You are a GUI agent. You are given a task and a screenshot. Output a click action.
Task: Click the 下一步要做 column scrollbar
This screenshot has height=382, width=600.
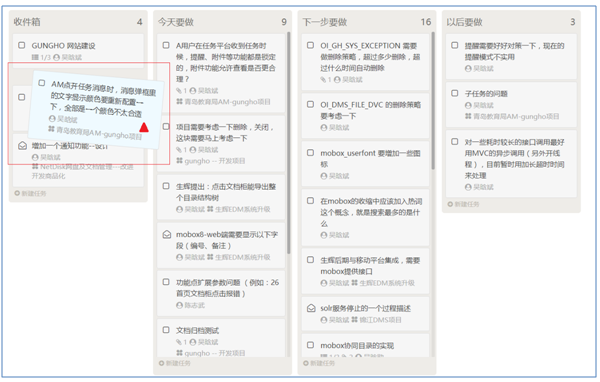click(433, 100)
